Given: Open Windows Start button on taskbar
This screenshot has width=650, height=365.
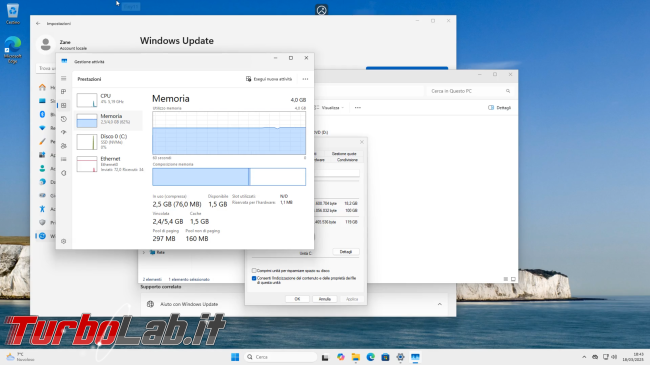Looking at the screenshot, I should point(235,357).
